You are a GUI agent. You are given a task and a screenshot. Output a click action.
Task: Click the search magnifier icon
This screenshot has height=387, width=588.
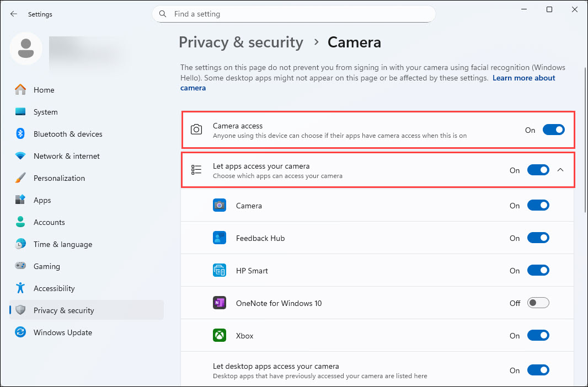click(x=163, y=14)
